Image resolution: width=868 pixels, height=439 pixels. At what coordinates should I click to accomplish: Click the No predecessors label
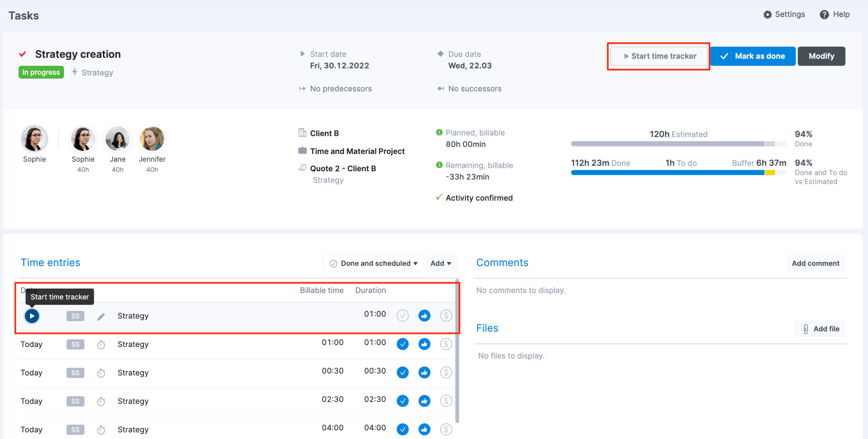pyautogui.click(x=341, y=89)
